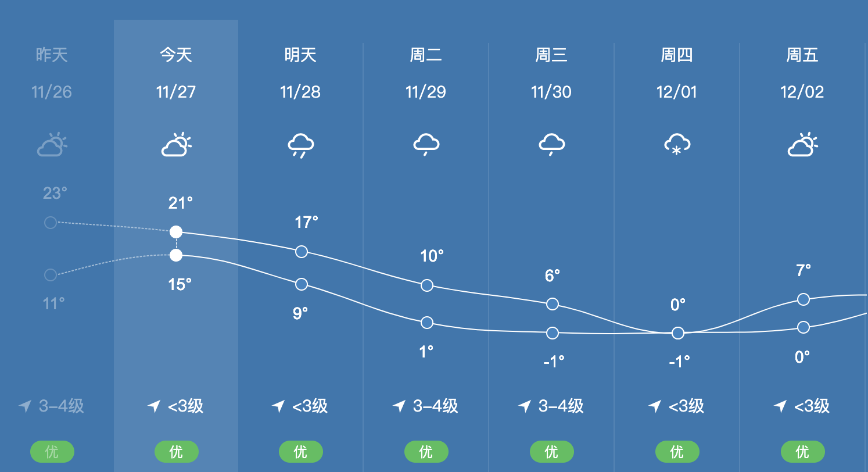
Task: Click the light rain icon for 11/29
Action: pyautogui.click(x=426, y=144)
